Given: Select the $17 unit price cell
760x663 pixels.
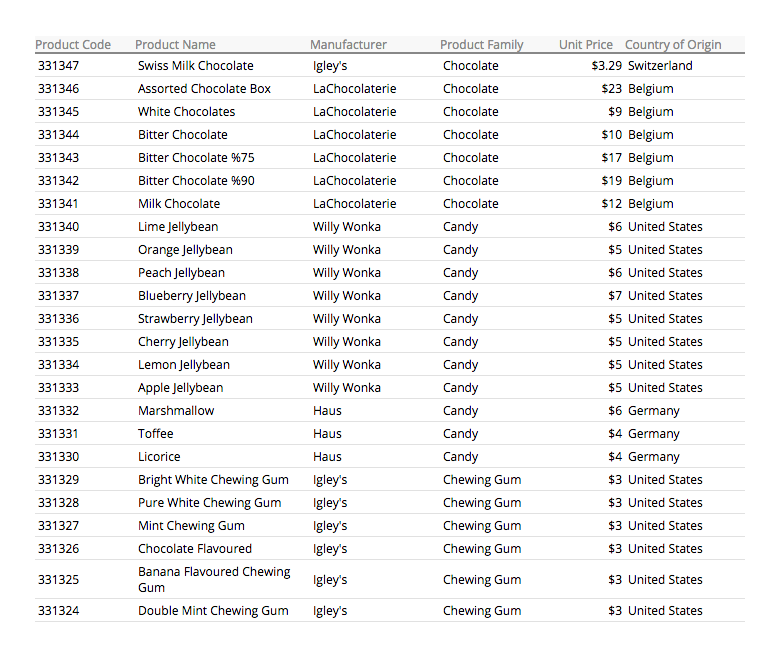Looking at the screenshot, I should [x=612, y=158].
